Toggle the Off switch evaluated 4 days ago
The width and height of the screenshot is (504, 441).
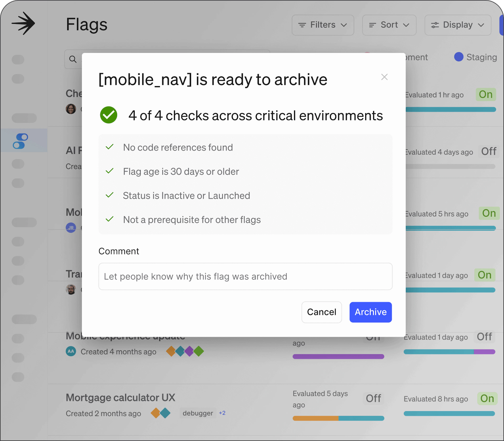tap(489, 151)
